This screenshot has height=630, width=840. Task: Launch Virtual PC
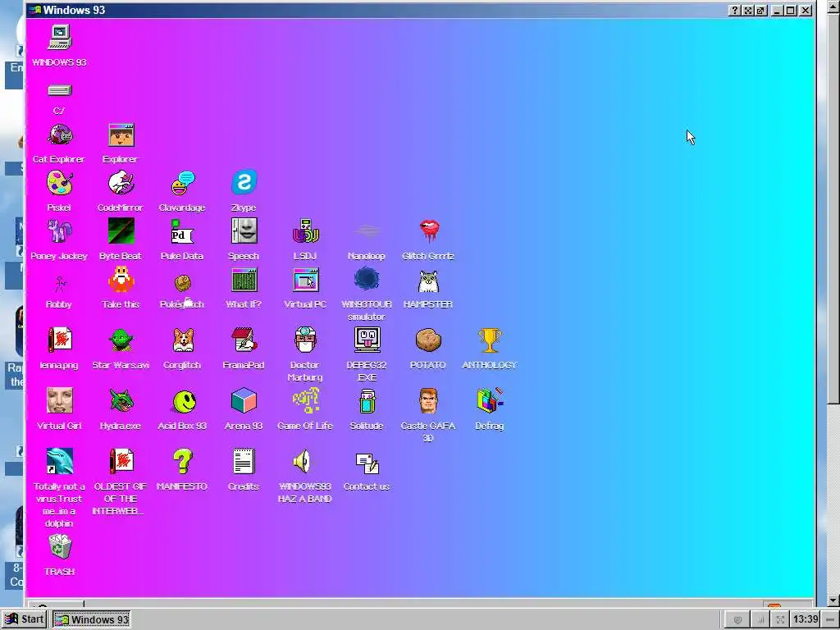tap(305, 280)
